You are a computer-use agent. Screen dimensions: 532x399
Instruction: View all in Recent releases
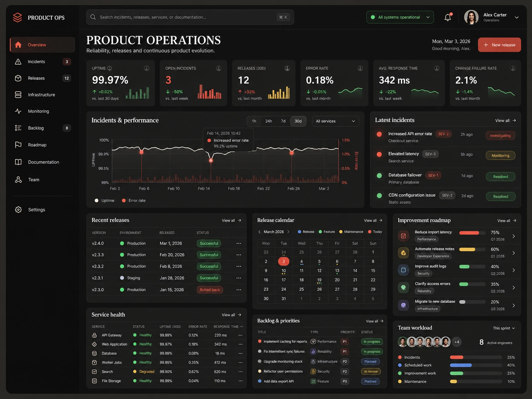pyautogui.click(x=231, y=220)
